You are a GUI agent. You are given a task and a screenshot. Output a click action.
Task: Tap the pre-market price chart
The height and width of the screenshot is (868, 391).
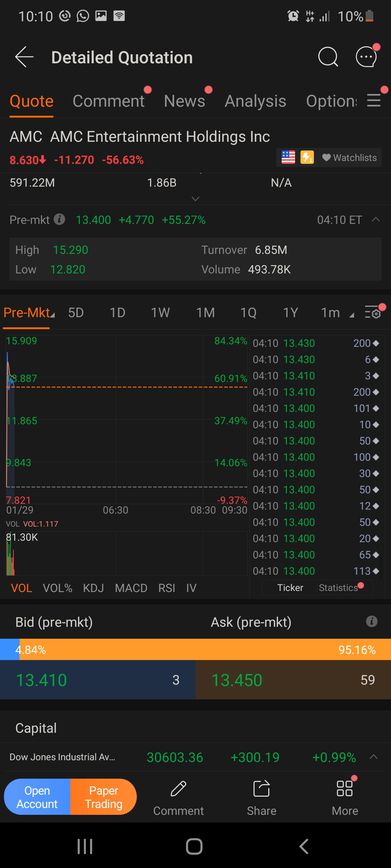[127, 420]
